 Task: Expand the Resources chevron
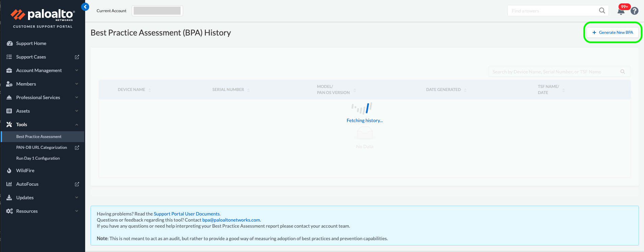(77, 211)
